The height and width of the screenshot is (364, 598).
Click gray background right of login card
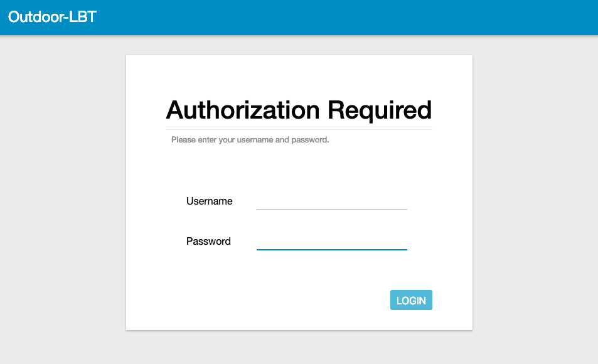point(535,188)
